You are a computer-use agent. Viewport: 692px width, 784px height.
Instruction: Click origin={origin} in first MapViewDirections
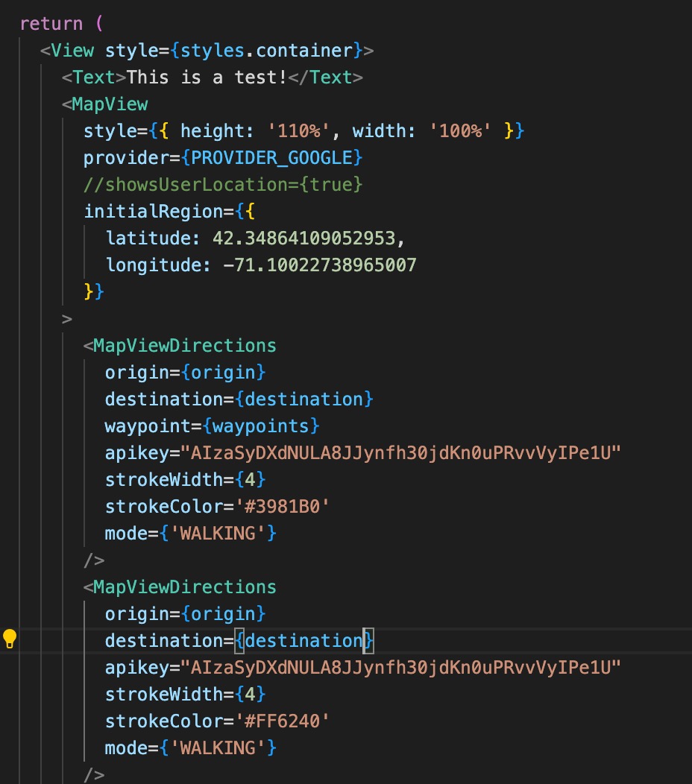point(185,373)
